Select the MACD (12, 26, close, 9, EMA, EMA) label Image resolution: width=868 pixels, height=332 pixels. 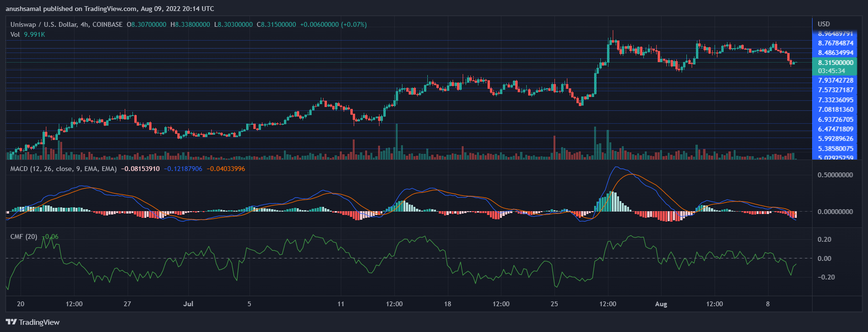[x=64, y=169]
